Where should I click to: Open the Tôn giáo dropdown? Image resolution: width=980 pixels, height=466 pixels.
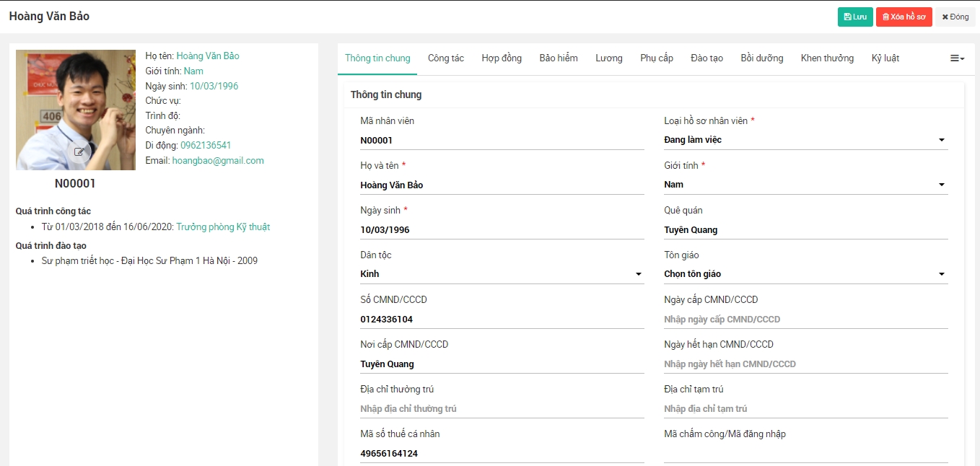click(x=805, y=274)
